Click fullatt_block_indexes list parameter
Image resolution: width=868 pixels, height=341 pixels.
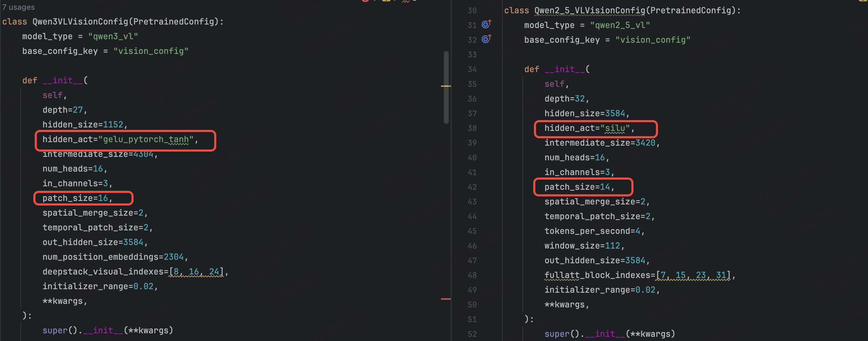coord(638,275)
